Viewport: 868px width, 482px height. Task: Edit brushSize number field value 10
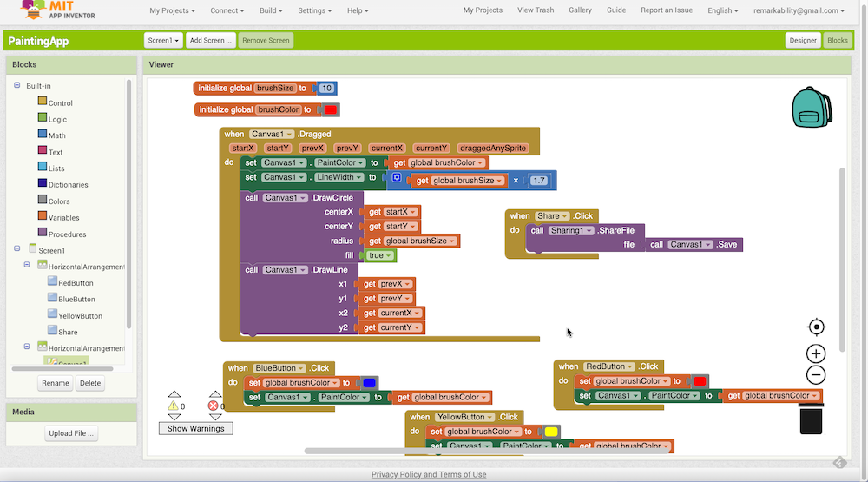pyautogui.click(x=326, y=89)
